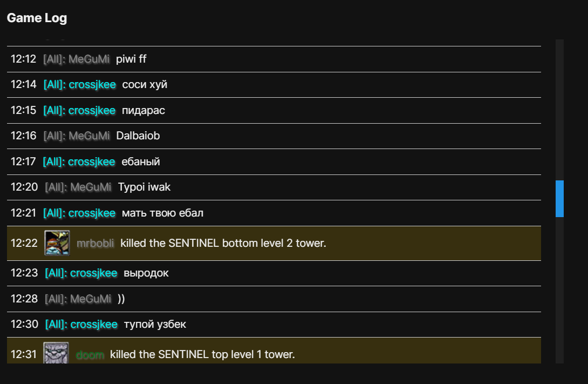Screen dimensions: 588x384
Task: Click crossjkee name in 12:30 message
Action: (93, 325)
